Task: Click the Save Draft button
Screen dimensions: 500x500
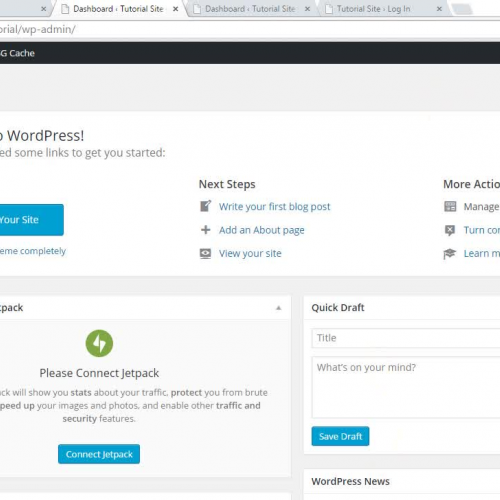Action: point(340,436)
